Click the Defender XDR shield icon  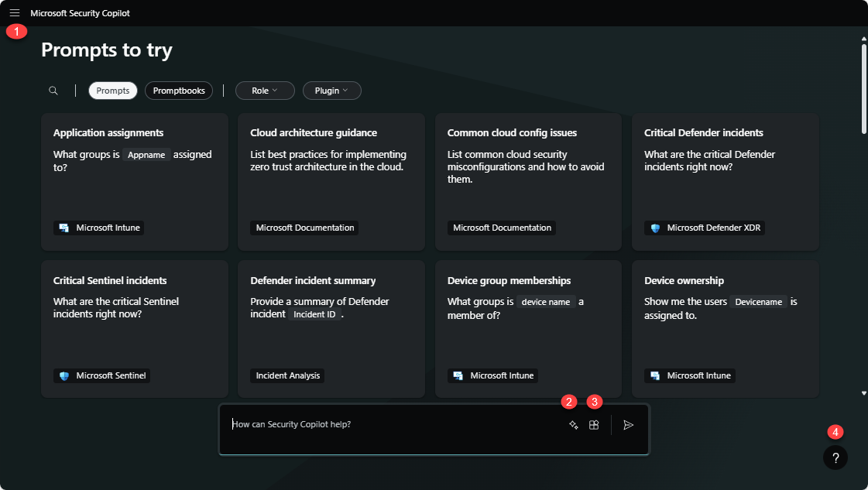click(x=655, y=228)
